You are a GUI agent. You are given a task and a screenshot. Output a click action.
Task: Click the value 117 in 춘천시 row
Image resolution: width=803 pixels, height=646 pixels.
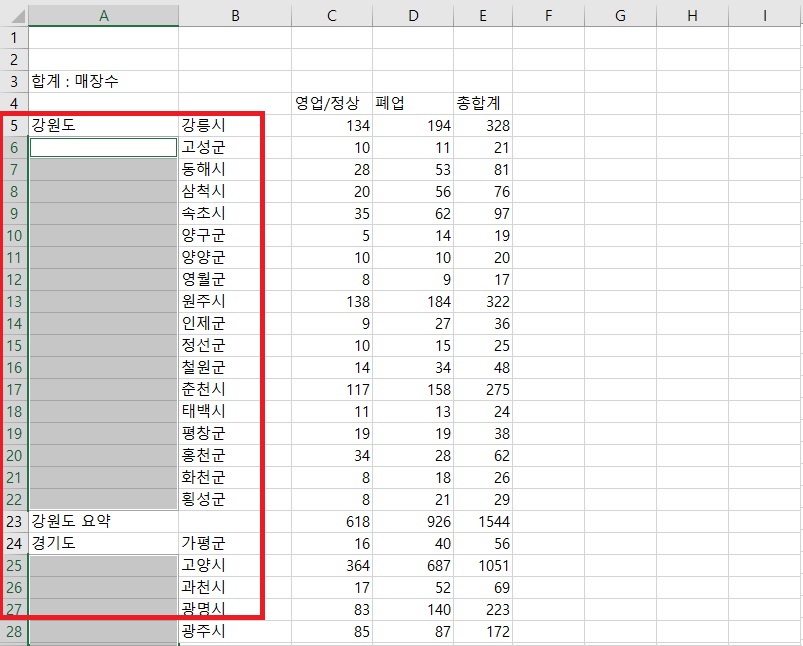332,390
